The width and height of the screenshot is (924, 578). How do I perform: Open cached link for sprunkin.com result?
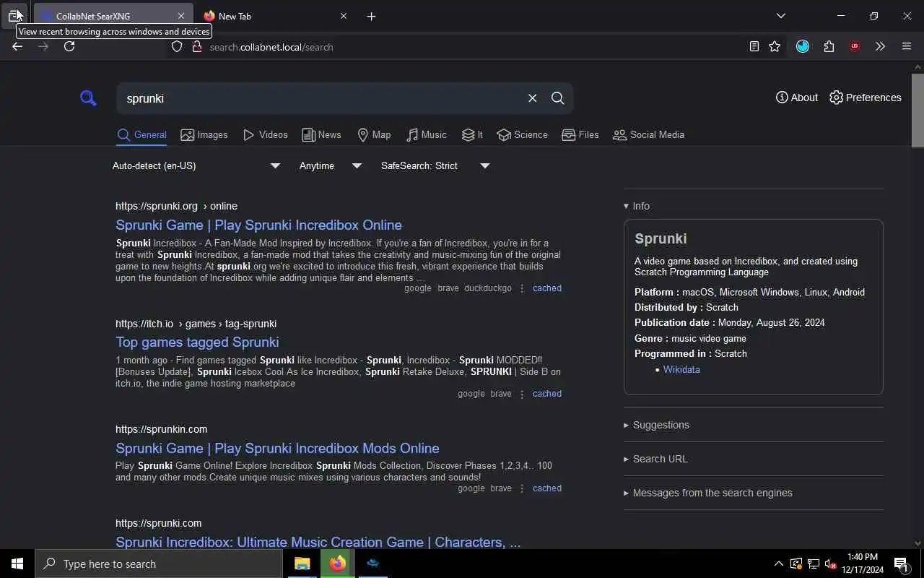547,488
